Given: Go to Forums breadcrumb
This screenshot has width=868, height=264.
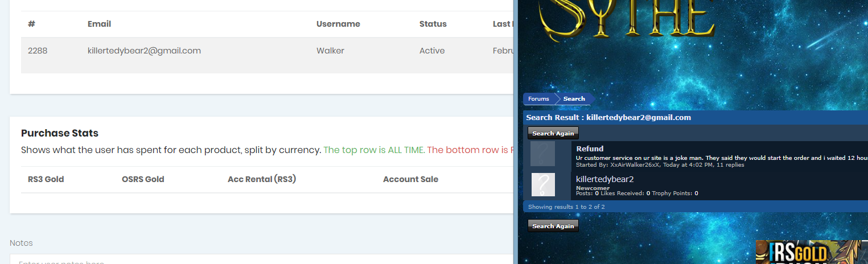Looking at the screenshot, I should tap(538, 99).
